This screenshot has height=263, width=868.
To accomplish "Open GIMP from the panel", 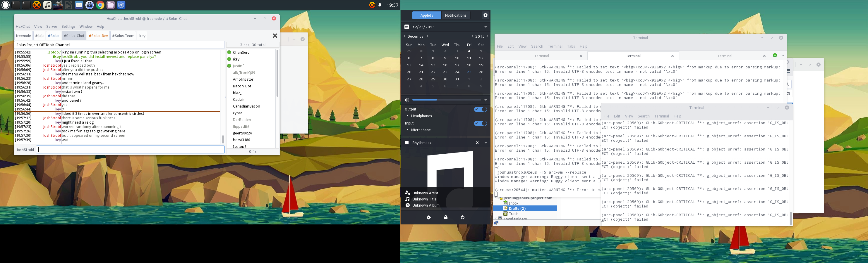I will 58,5.
